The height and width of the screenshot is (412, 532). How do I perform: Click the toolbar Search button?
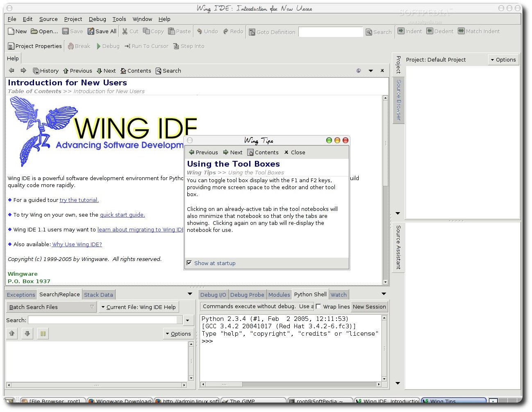click(x=379, y=32)
